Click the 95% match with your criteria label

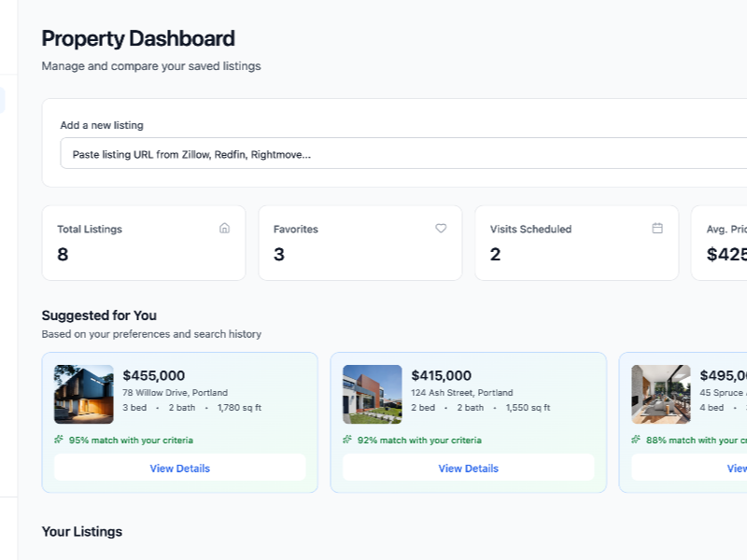131,440
